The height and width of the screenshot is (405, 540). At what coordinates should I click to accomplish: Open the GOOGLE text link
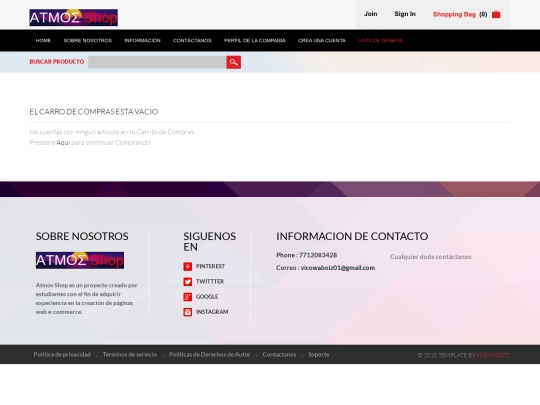(207, 297)
